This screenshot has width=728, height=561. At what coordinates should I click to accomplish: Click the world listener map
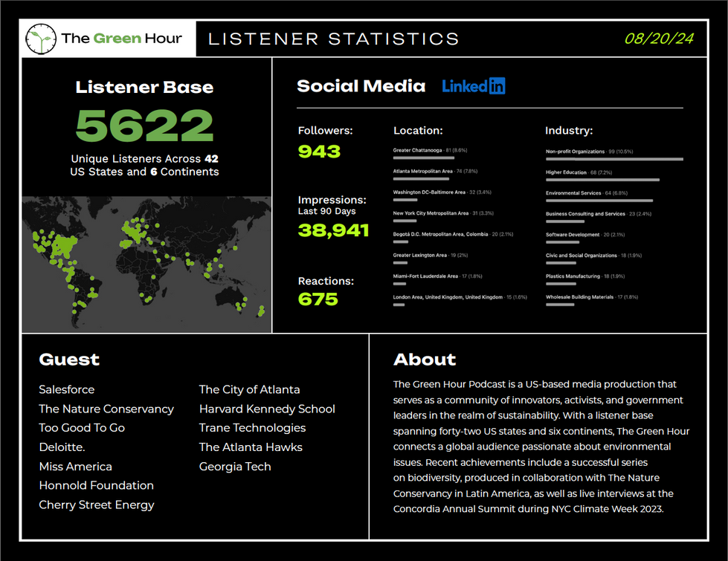[146, 264]
